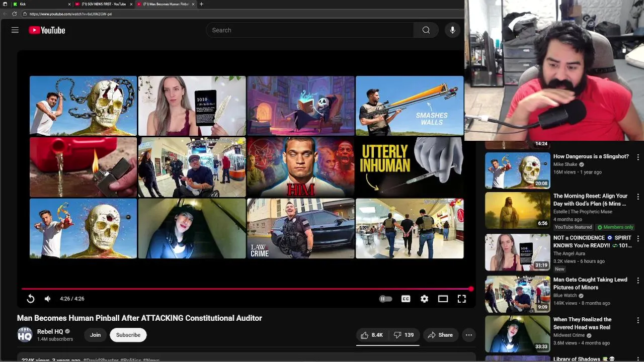Open Midwest Crime 33:33 sidebar thumbnail

pyautogui.click(x=518, y=333)
